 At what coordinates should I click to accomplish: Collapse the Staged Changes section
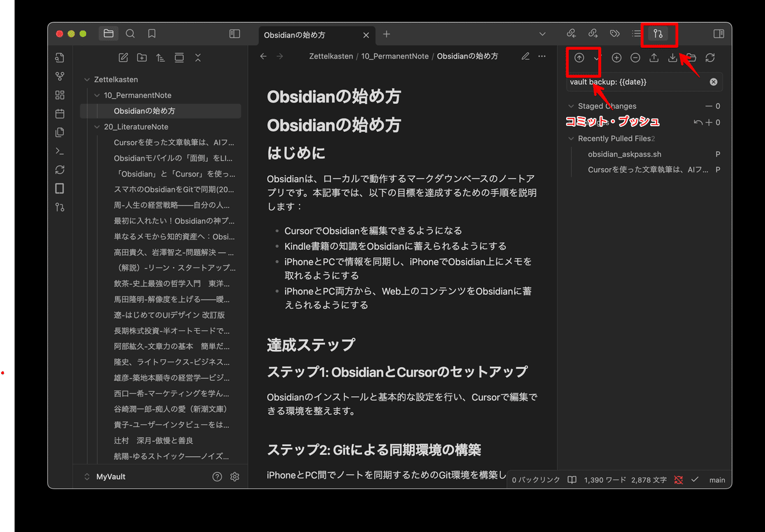tap(571, 106)
